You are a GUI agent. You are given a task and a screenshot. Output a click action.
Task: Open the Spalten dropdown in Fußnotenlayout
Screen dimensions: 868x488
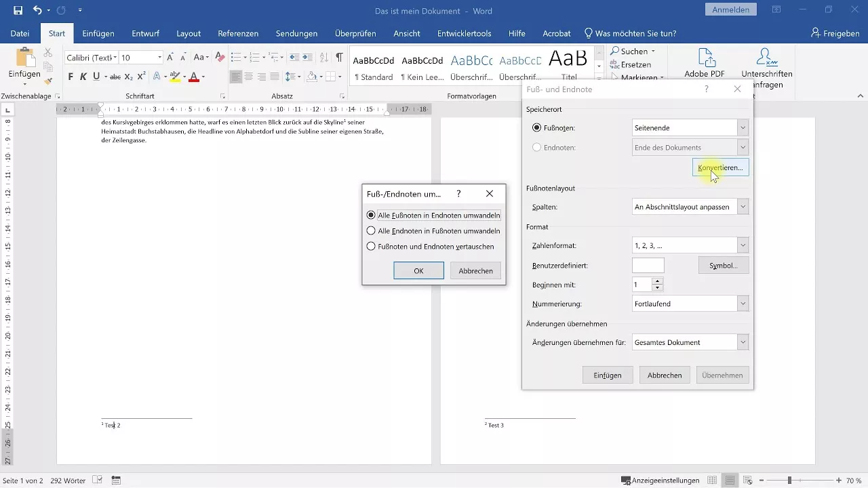coord(743,206)
